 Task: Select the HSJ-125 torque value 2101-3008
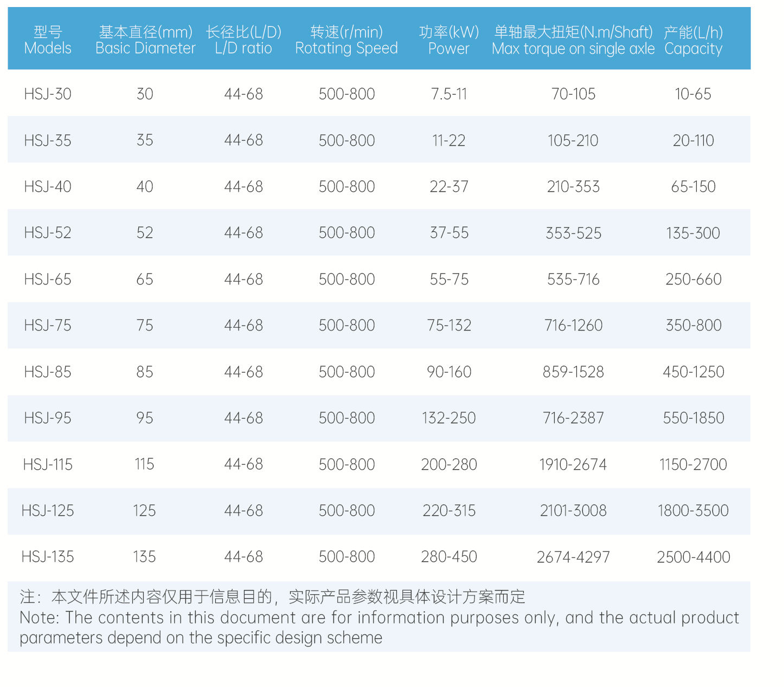(573, 510)
